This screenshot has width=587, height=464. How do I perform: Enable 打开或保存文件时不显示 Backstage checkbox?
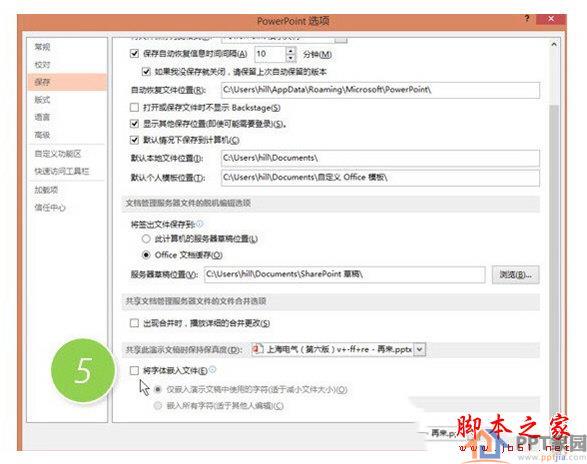[x=134, y=107]
